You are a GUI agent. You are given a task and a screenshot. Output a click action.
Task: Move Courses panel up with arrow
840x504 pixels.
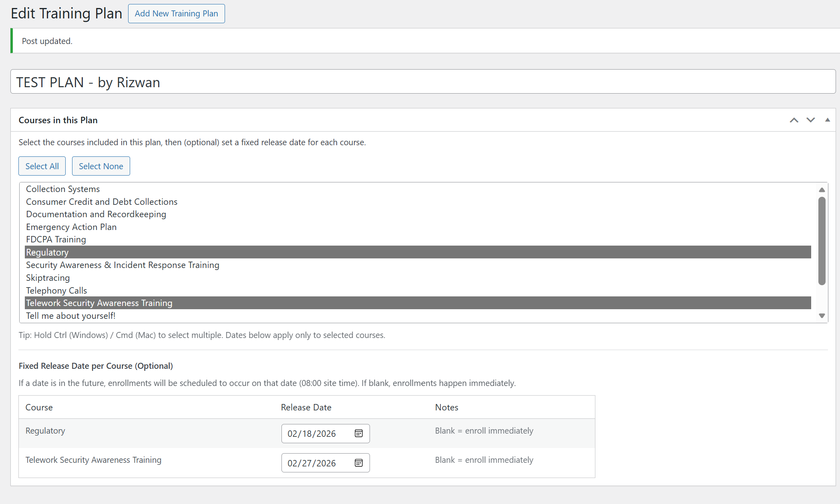(794, 120)
